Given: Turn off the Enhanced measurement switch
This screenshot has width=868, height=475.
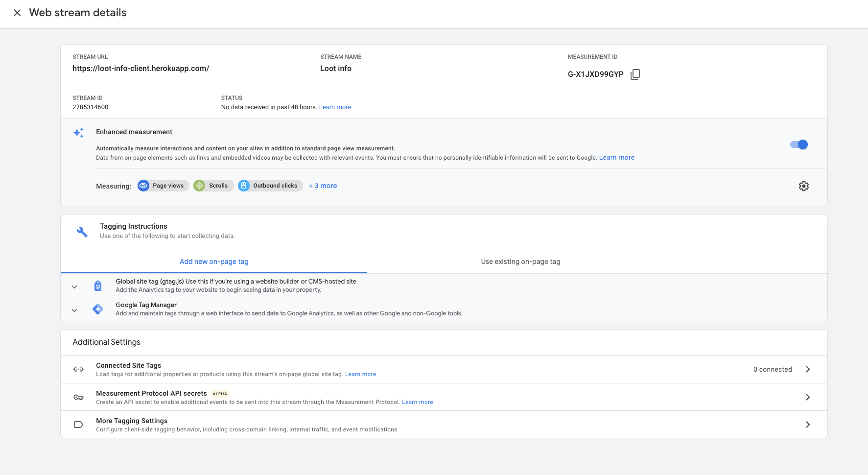Looking at the screenshot, I should point(799,144).
